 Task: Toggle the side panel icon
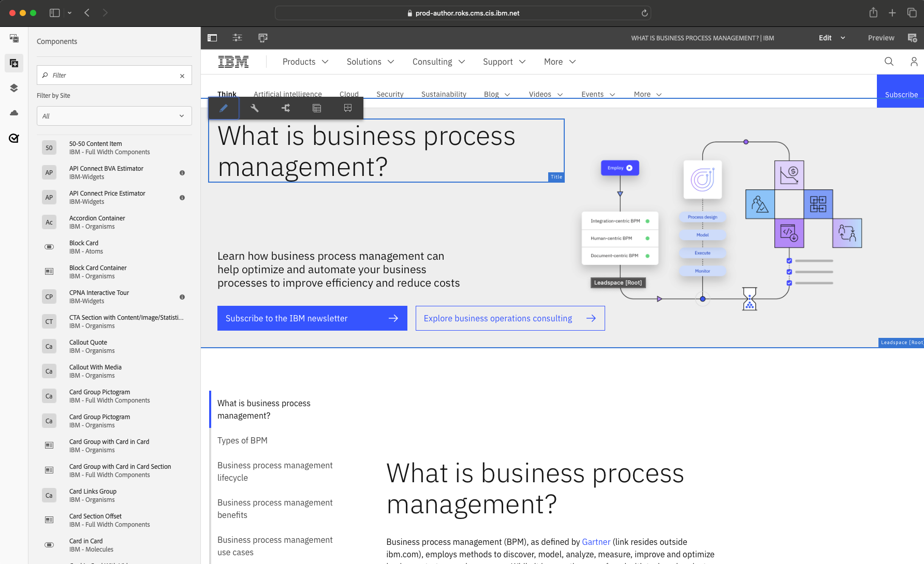coord(212,38)
